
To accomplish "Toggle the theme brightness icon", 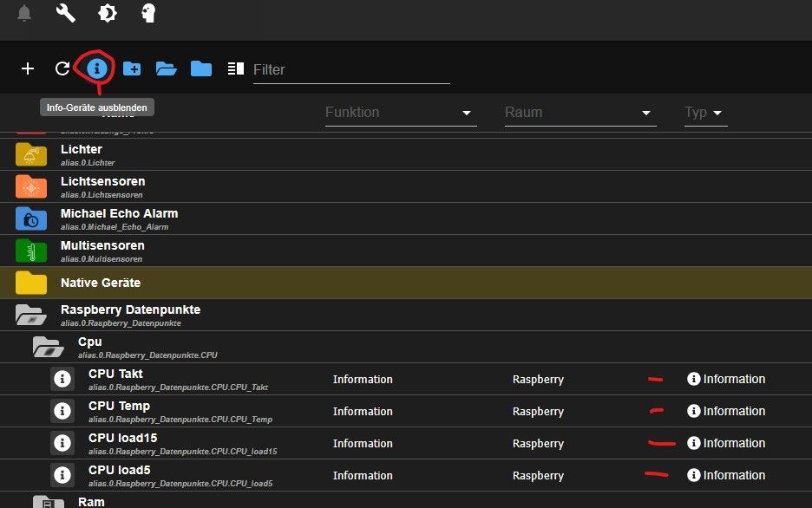I will tap(108, 13).
